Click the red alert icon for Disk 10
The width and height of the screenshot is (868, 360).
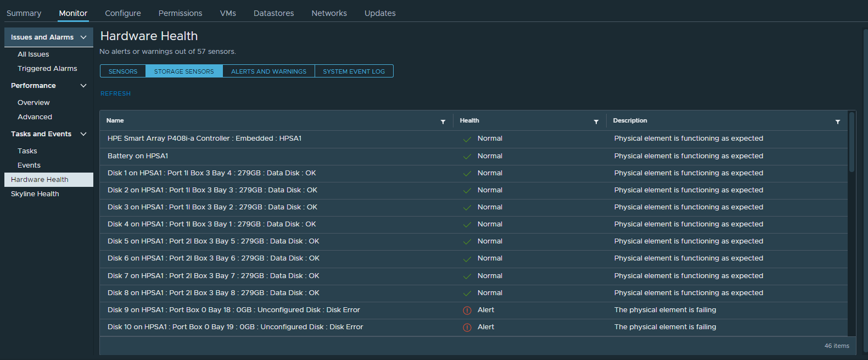467,328
